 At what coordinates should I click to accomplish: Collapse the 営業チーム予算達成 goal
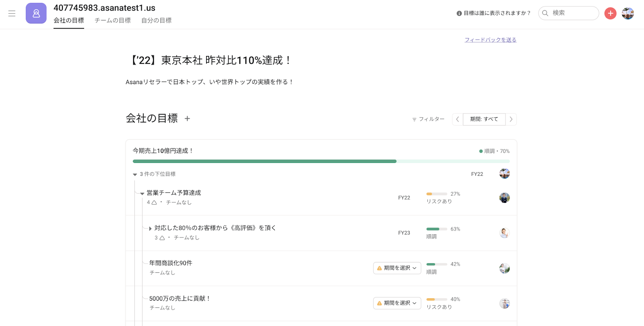coord(142,193)
